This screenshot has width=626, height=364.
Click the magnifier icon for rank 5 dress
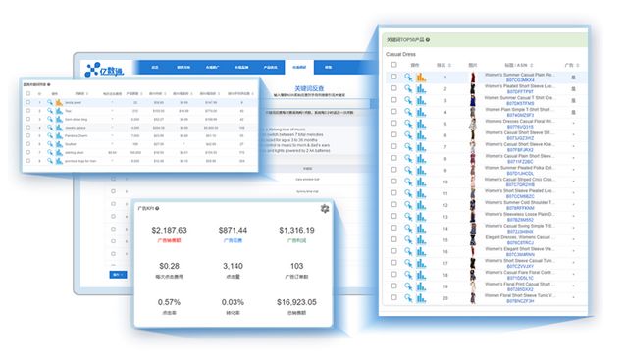click(x=408, y=124)
